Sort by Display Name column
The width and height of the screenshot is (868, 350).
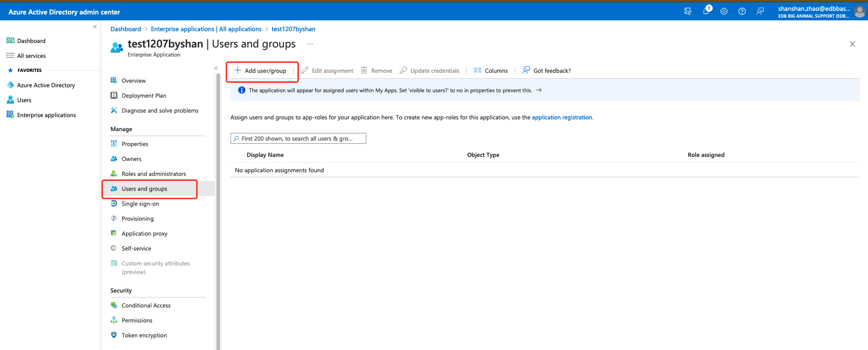tap(265, 155)
